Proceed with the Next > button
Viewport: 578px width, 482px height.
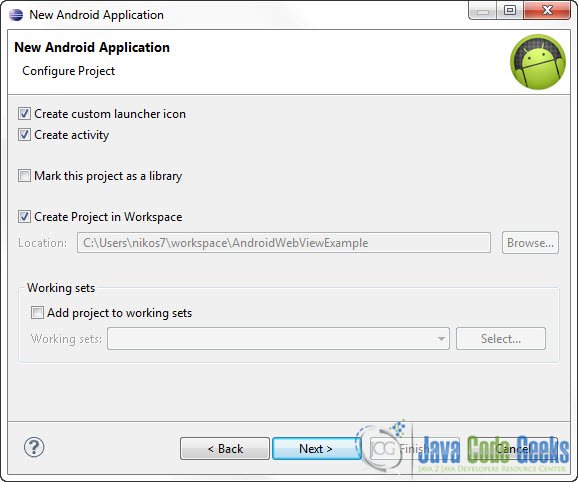coord(316,448)
